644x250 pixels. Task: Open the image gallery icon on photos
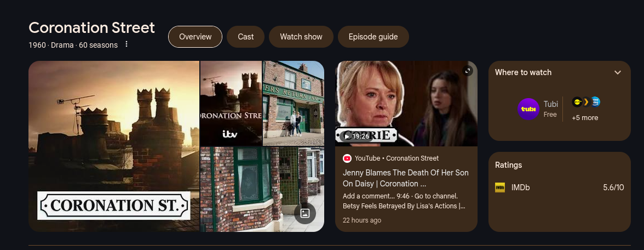tap(304, 213)
